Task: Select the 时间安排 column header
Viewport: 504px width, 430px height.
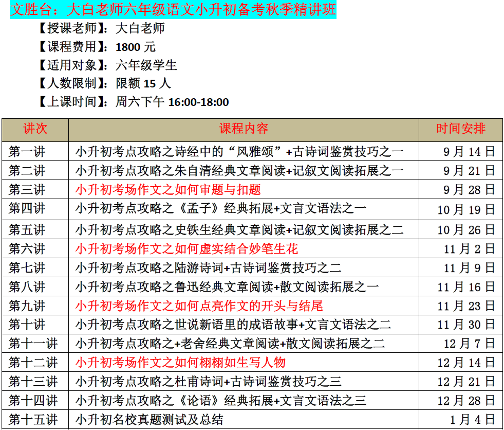Action: pyautogui.click(x=460, y=130)
